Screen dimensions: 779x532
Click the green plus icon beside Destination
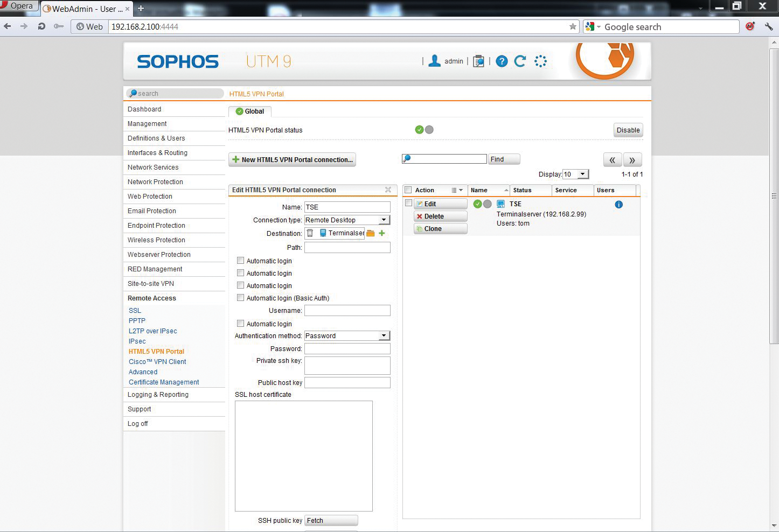382,233
